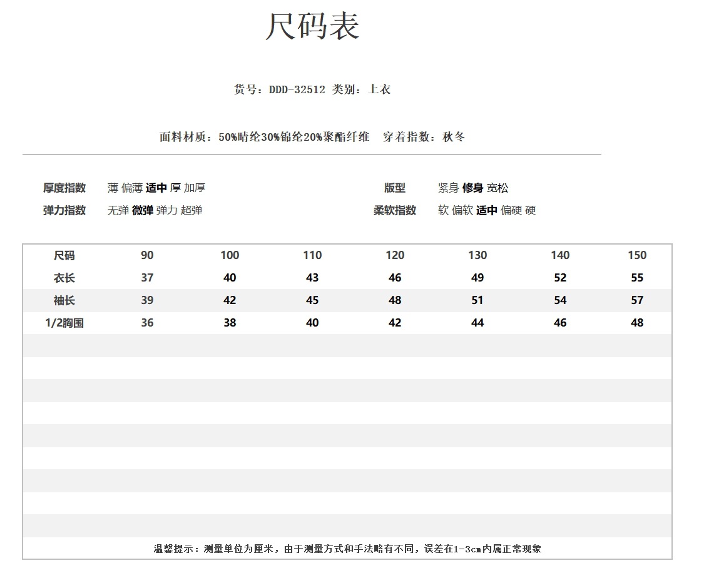
Task: Click the 尺码 row header
Action: [64, 255]
